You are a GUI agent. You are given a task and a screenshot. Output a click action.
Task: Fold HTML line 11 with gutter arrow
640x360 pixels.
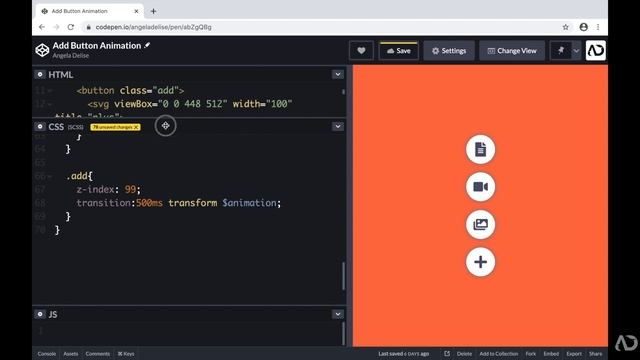coord(50,91)
